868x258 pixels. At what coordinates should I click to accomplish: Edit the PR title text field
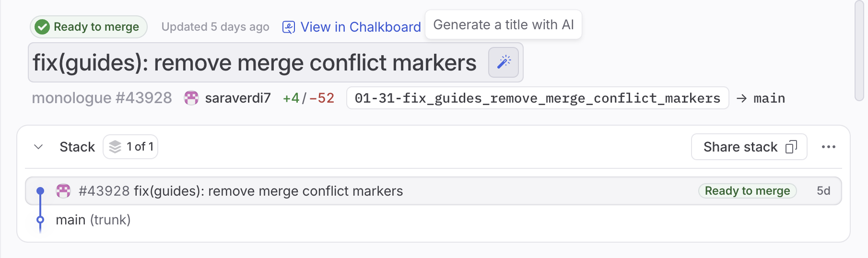[x=254, y=63]
